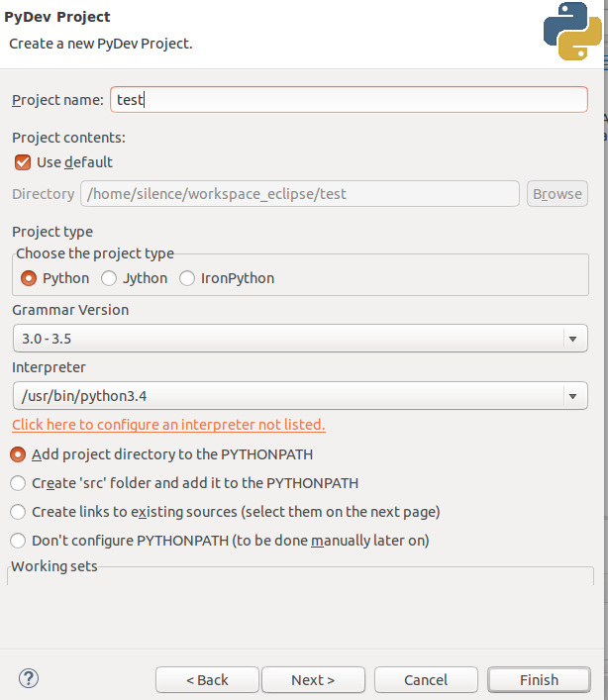Cancel the new project wizard
Viewport: 608px width, 700px height.
426,680
